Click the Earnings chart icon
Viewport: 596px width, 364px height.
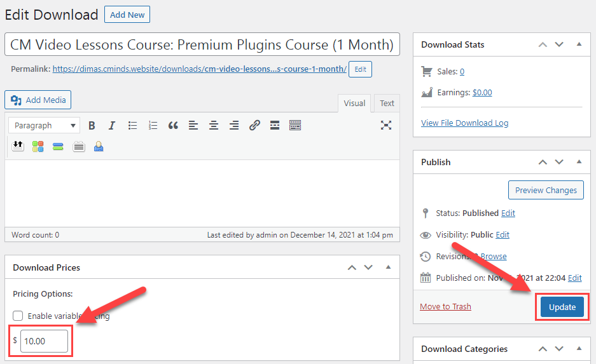(x=426, y=92)
